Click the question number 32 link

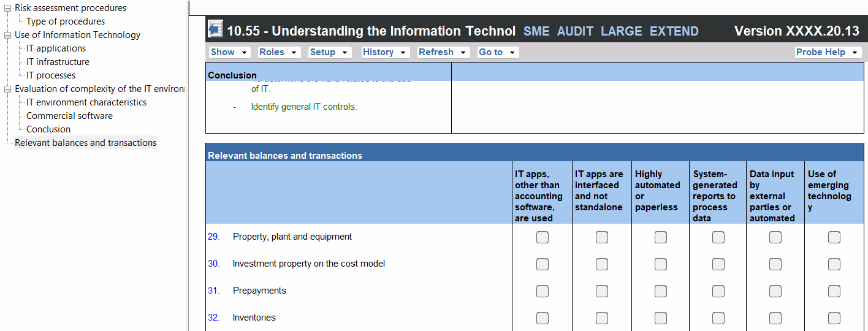(x=213, y=318)
